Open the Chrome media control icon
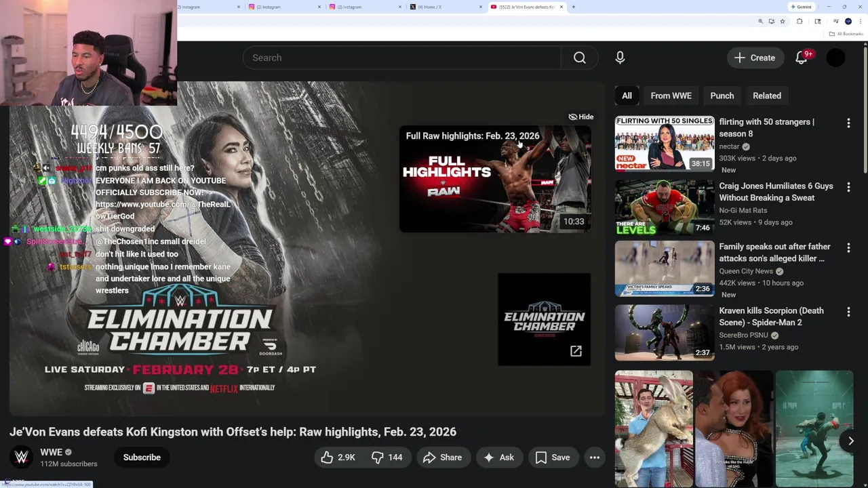This screenshot has width=868, height=488. coord(835,21)
